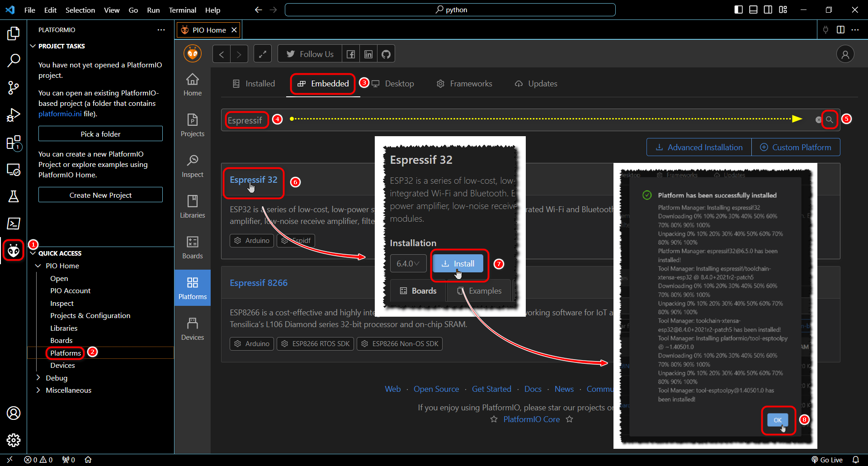
Task: Click the Install button for Espressif 32
Action: coord(458,263)
